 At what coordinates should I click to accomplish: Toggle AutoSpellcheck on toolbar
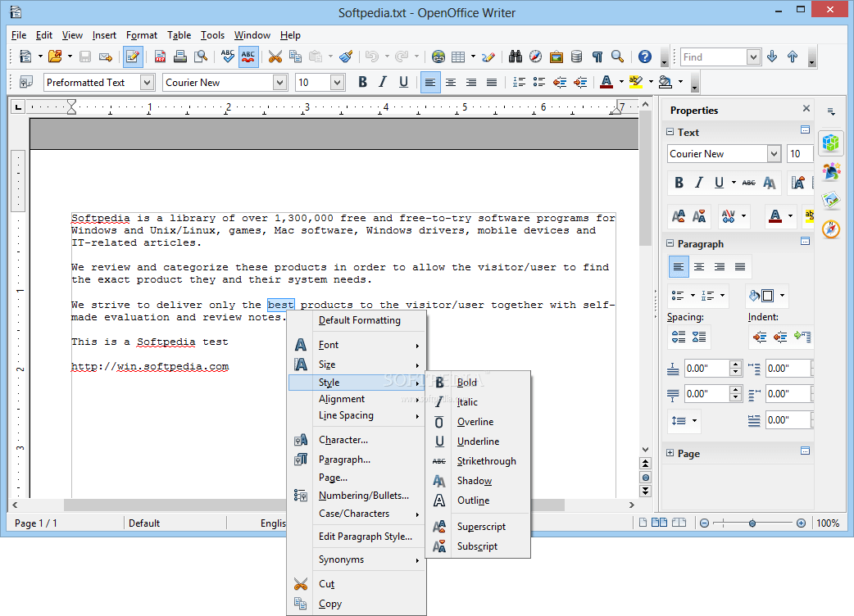pos(248,57)
